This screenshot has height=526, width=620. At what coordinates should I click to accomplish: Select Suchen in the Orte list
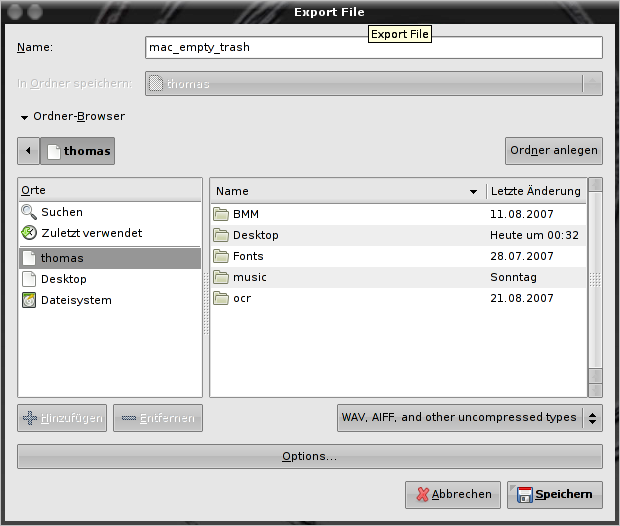(x=110, y=212)
